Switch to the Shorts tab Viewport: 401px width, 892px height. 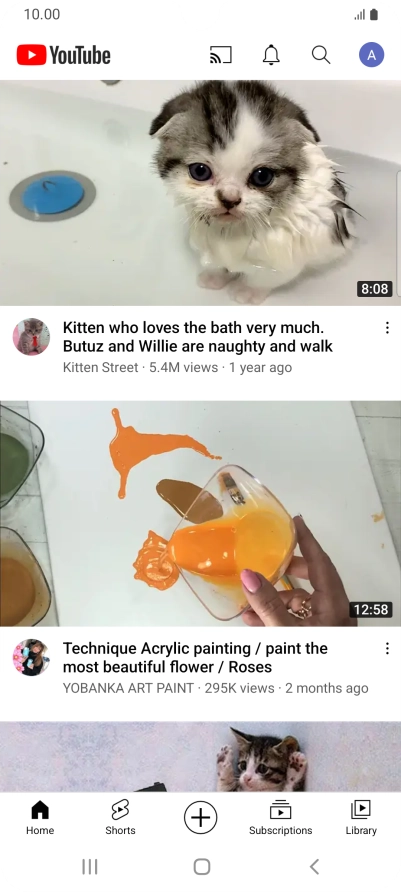point(120,817)
